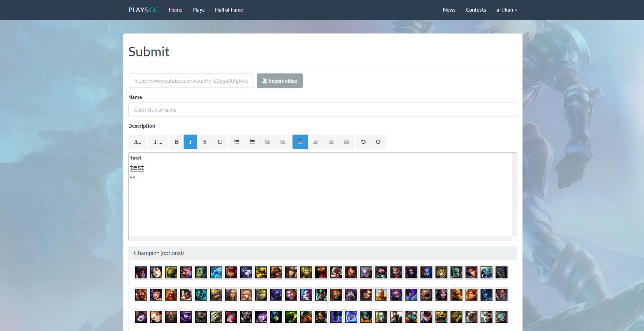
Task: Focus the YouTube URL input field
Action: (191, 81)
